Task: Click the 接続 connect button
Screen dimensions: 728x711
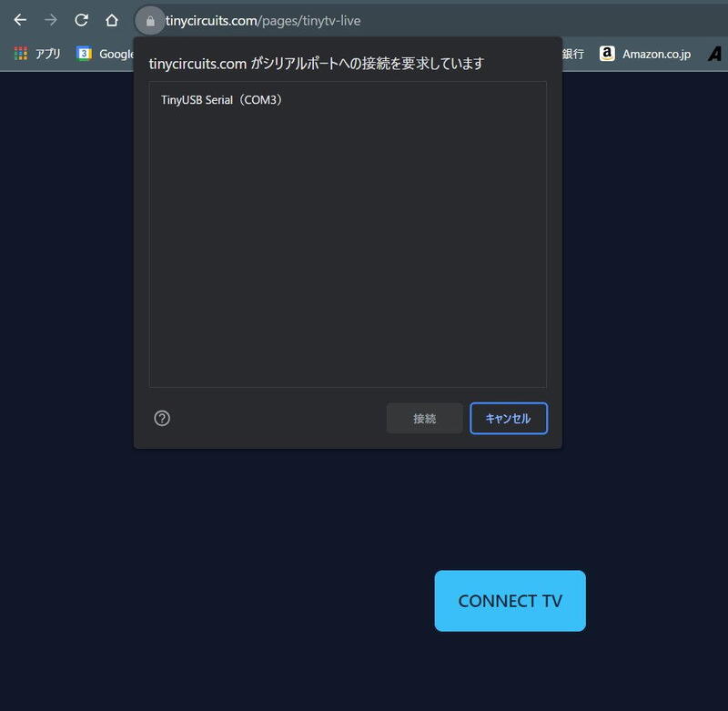Action: (x=424, y=419)
